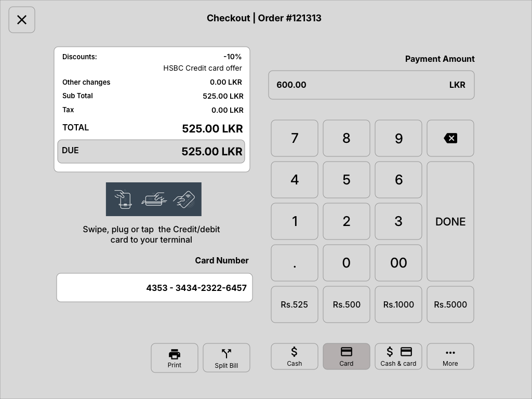This screenshot has width=532, height=399.
Task: Switch payment method to Cash
Action: click(294, 356)
